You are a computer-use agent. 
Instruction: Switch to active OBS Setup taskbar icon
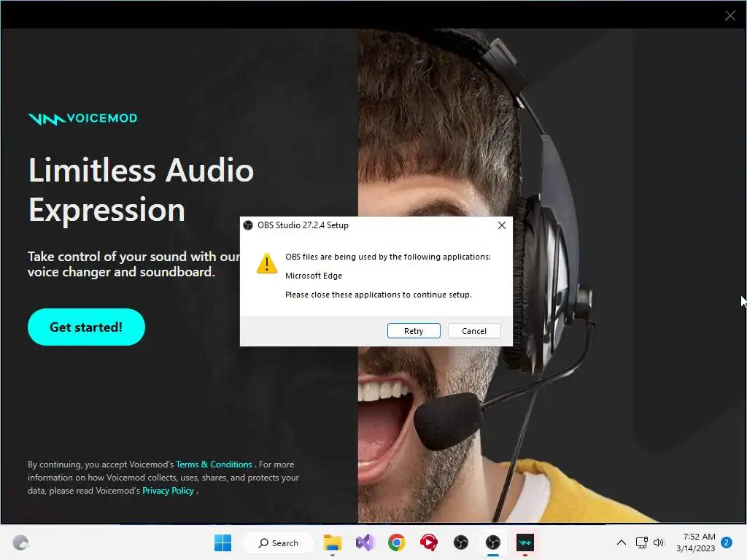493,542
